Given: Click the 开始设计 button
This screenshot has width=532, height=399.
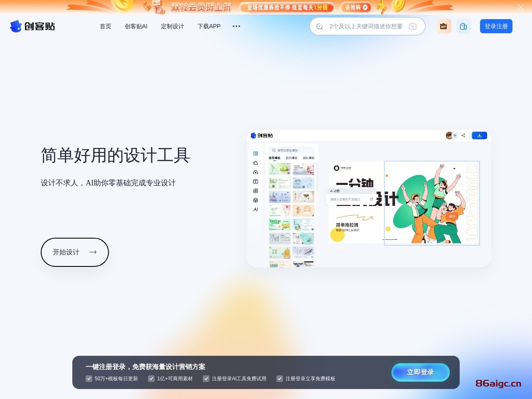Looking at the screenshot, I should (75, 252).
